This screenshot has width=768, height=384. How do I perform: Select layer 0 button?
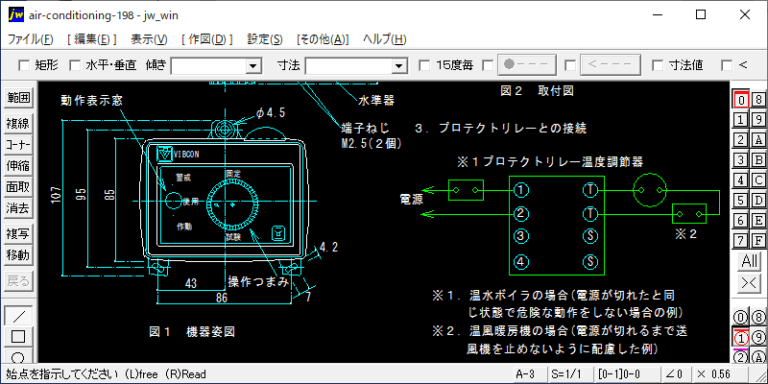pos(741,100)
